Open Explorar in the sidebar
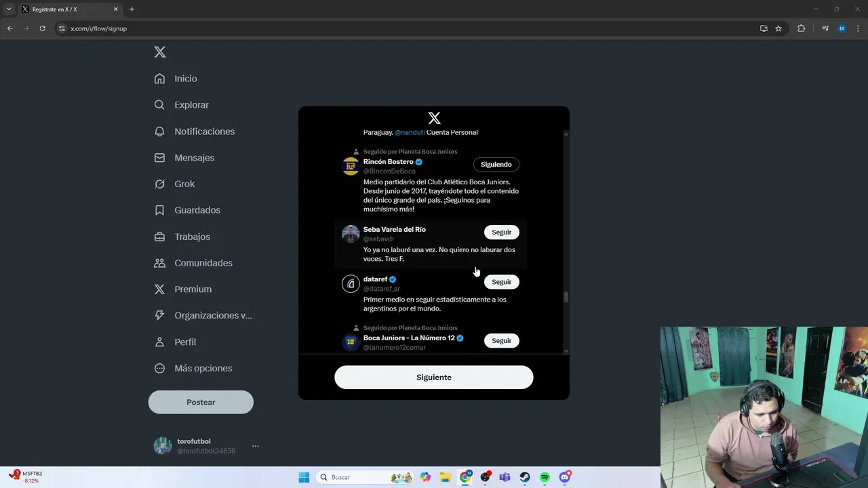This screenshot has height=488, width=868. [181, 105]
